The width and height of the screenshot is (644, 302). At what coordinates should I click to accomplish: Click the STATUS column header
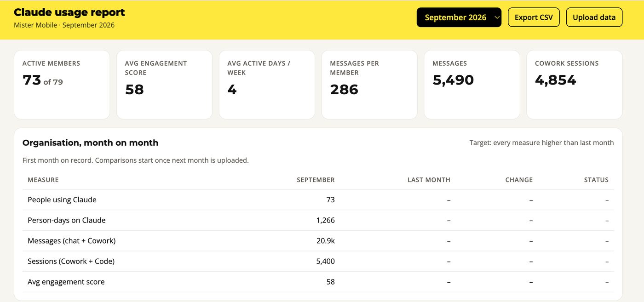click(596, 180)
